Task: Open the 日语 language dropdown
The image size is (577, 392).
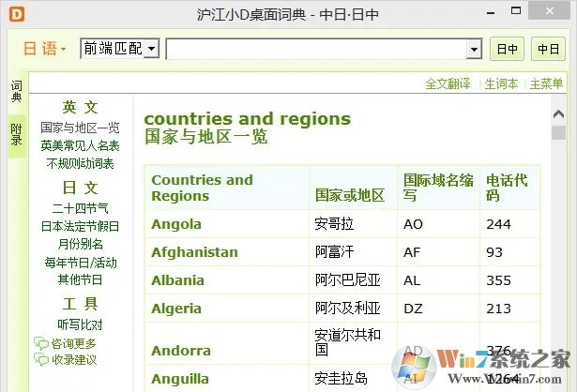Action: [x=44, y=49]
